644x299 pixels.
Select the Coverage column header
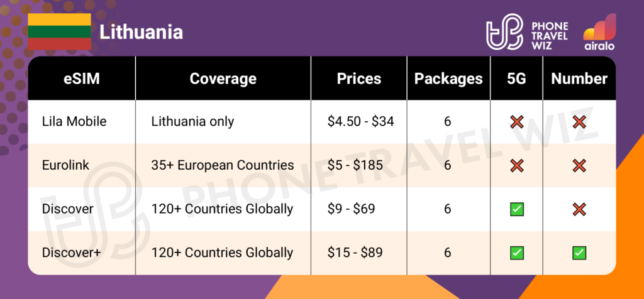(x=223, y=79)
